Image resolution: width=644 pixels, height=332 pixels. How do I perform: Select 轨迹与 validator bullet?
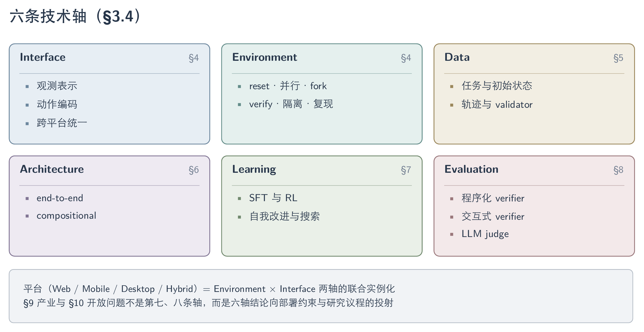click(x=497, y=105)
